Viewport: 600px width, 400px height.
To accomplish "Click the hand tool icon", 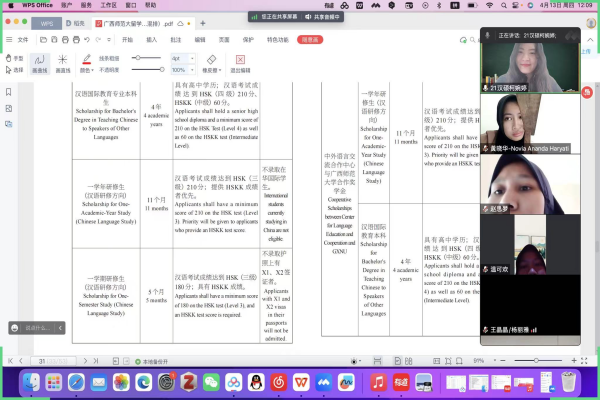I will click(x=8, y=59).
